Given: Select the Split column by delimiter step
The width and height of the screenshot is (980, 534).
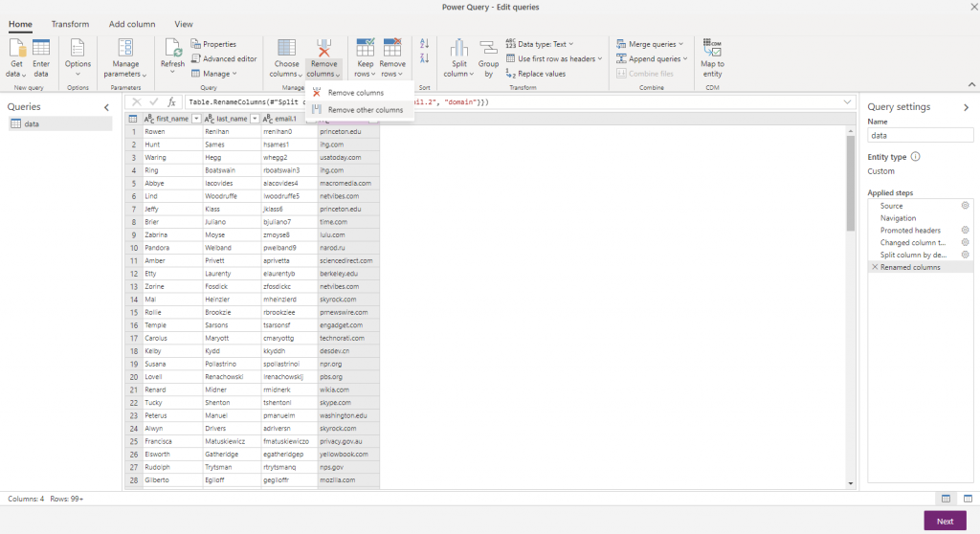Looking at the screenshot, I should coord(913,255).
